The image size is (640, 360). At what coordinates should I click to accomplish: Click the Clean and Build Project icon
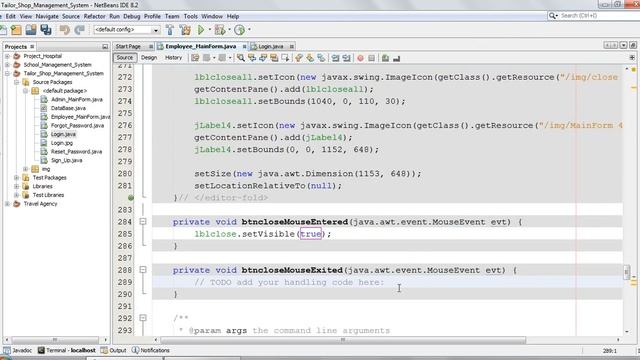coord(185,30)
